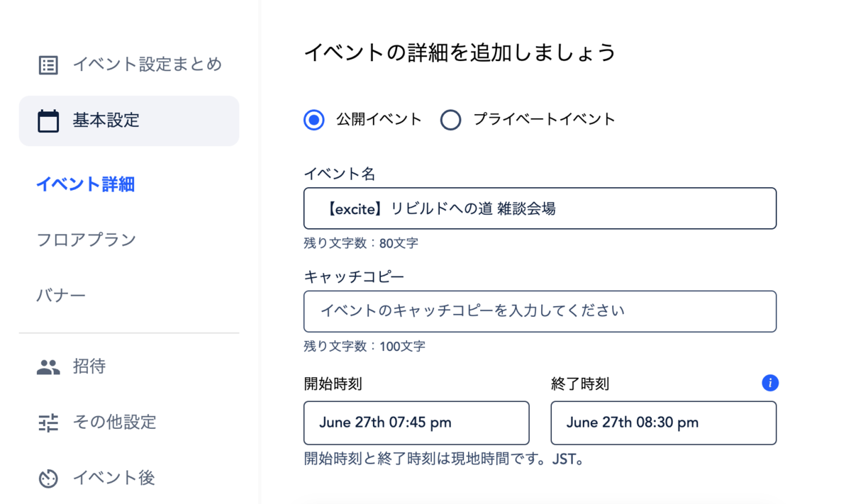Open the フロアプラン settings page
Screen dimensions: 851x504
click(x=87, y=240)
